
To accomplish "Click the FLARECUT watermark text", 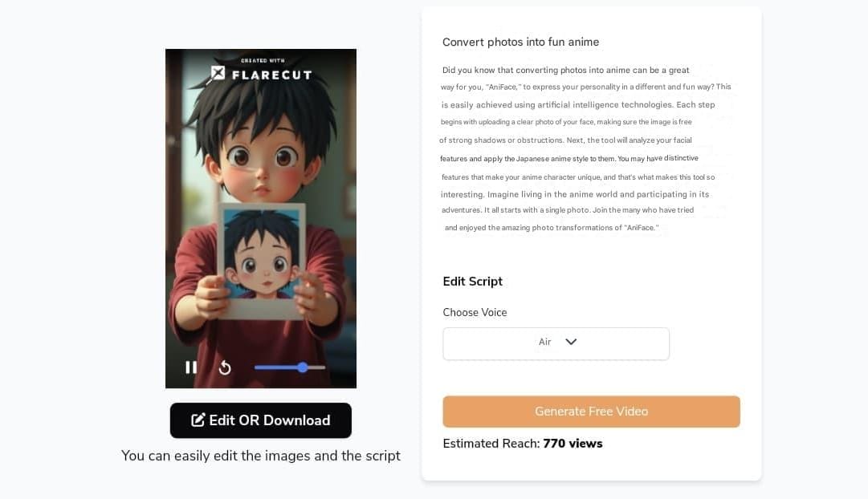I will pyautogui.click(x=272, y=75).
